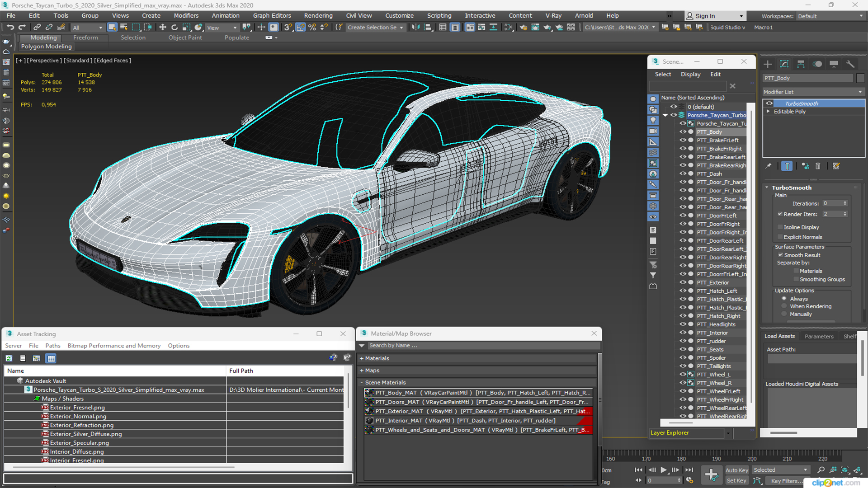Screen dimensions: 868x488
Task: Switch to the Parameters tab in Houdini panel
Action: point(819,336)
